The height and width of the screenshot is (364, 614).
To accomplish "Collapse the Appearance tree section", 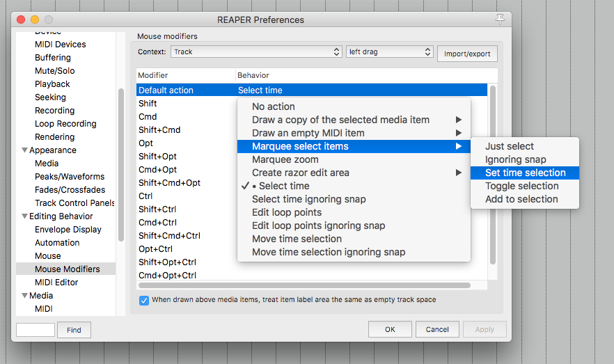I will (x=25, y=150).
